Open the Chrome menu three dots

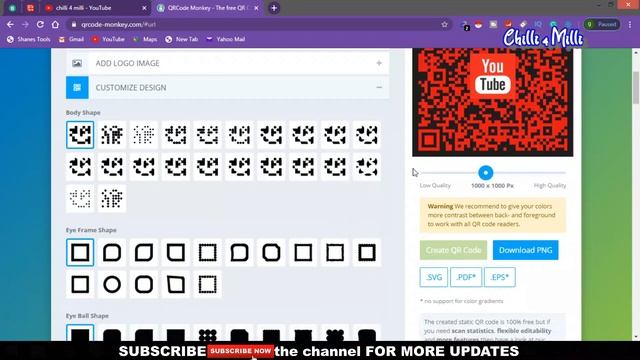tap(630, 24)
